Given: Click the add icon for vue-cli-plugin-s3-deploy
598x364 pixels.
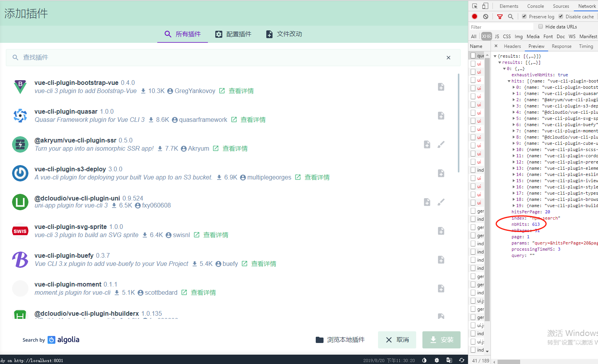Looking at the screenshot, I should tap(441, 173).
